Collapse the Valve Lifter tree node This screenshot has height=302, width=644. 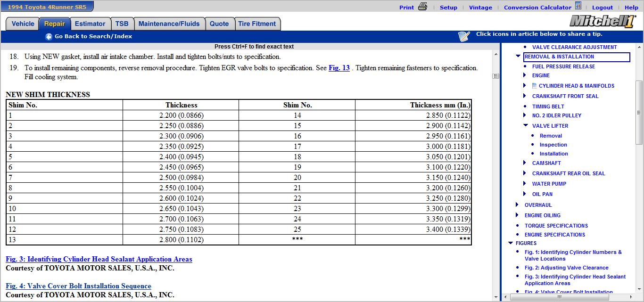point(526,126)
